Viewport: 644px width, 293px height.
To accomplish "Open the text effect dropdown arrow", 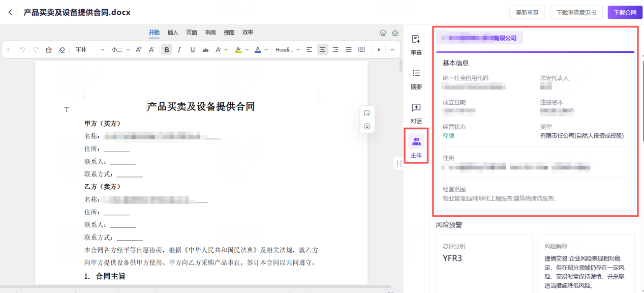I will coord(226,50).
